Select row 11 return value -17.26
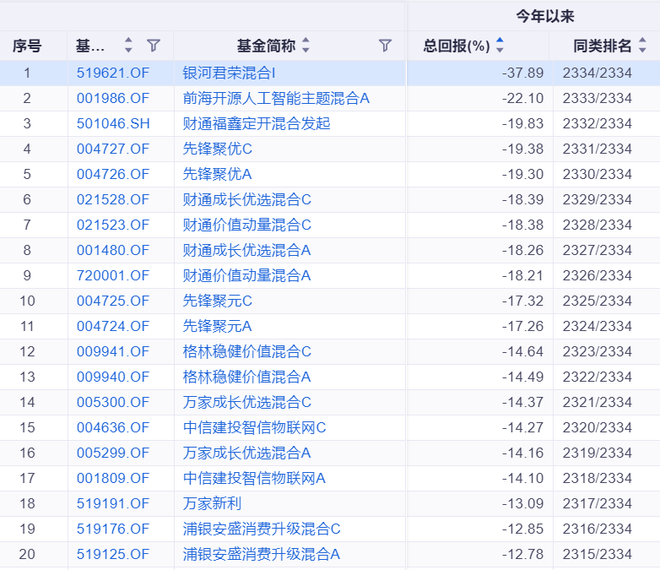Viewport: 660px width, 570px height. pos(524,326)
